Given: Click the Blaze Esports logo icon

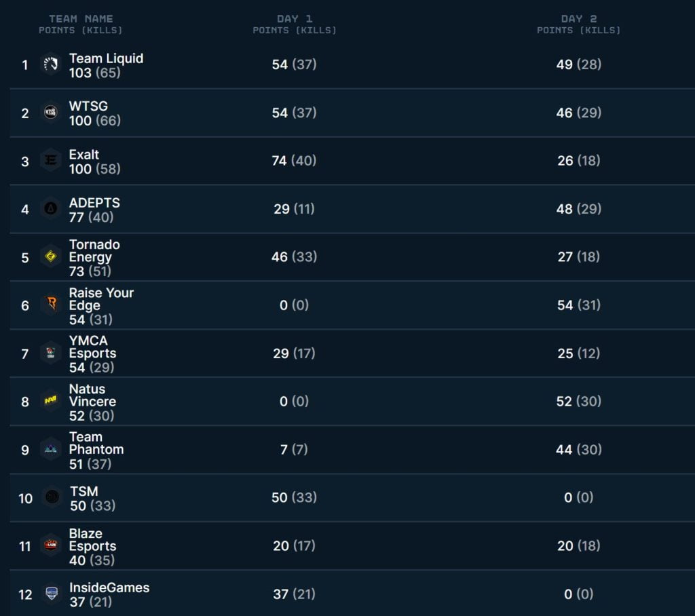Looking at the screenshot, I should (51, 546).
